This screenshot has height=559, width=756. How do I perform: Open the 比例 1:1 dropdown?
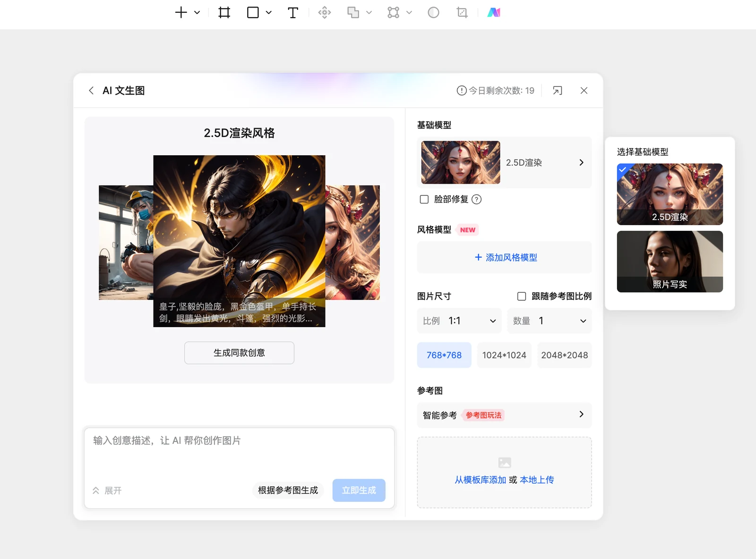(x=458, y=321)
